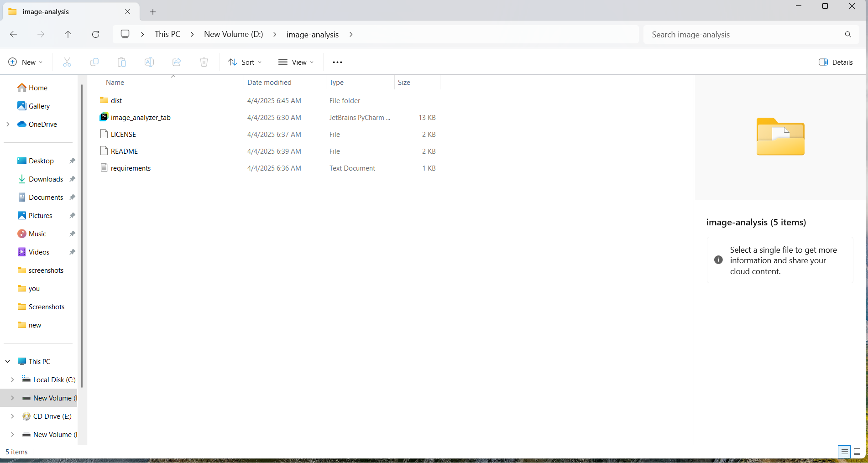Click the Copy icon in toolbar
Viewport: 868px width, 463px height.
pyautogui.click(x=94, y=62)
